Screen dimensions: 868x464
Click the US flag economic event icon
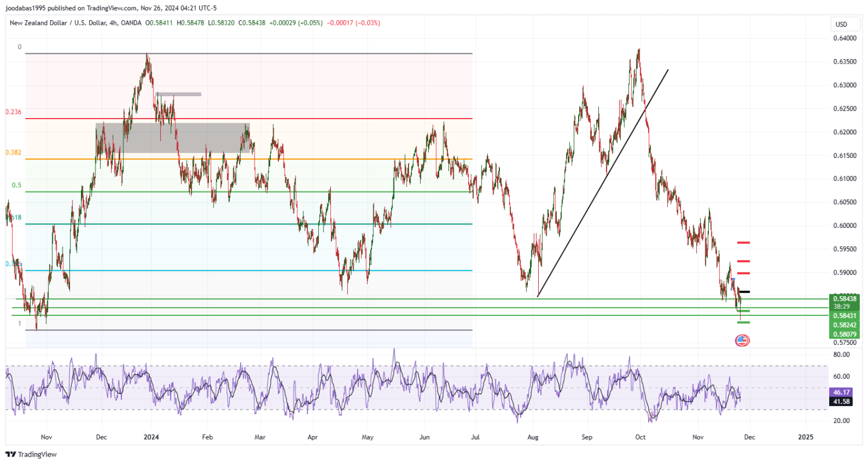(x=742, y=341)
